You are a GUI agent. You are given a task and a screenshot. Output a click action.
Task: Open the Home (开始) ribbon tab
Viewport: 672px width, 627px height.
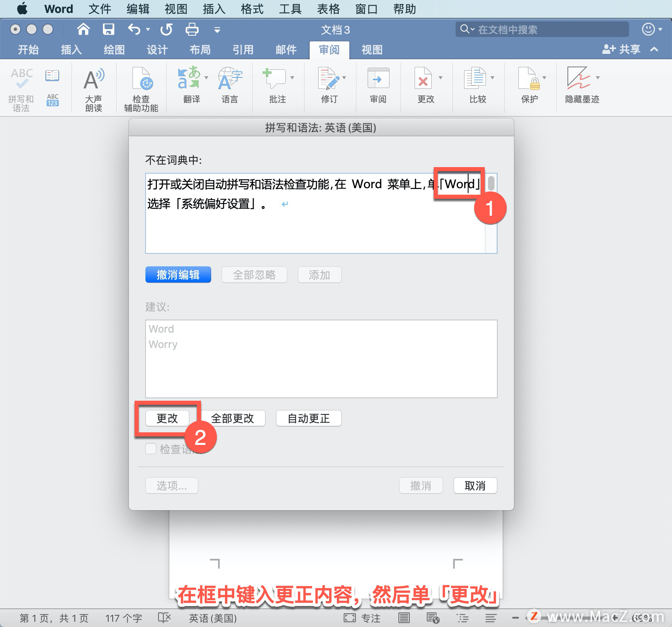click(x=28, y=50)
